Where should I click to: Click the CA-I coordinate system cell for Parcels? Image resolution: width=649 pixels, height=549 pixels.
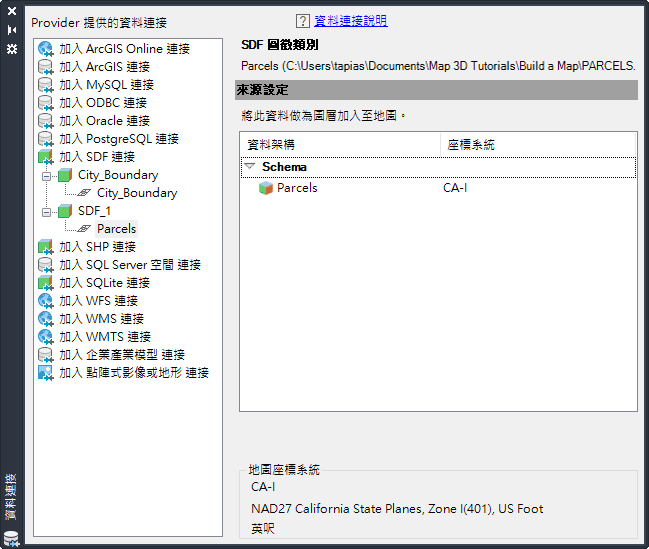click(455, 188)
